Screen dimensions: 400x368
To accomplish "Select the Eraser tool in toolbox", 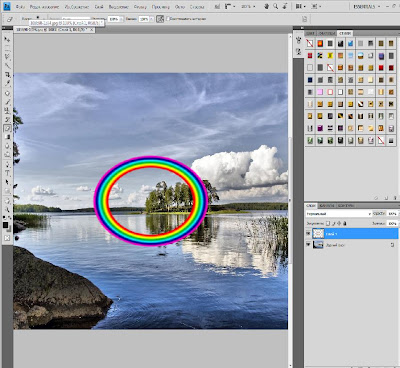I will [7, 128].
